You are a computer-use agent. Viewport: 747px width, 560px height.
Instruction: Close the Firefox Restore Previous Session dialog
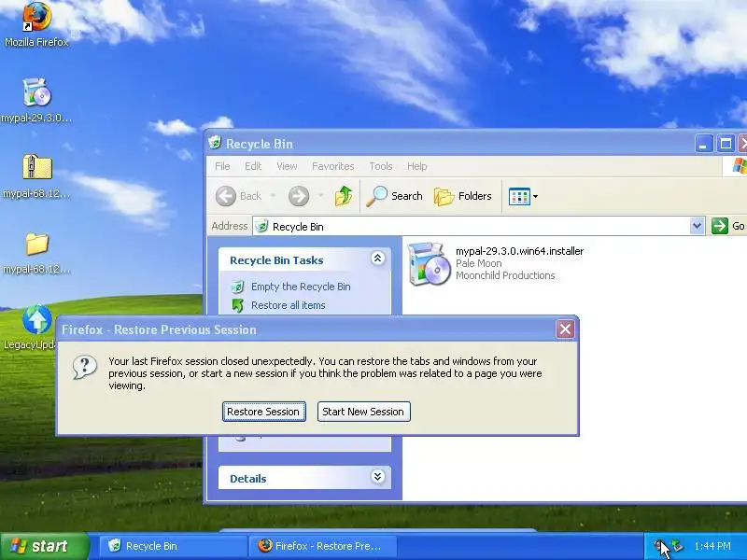565,329
